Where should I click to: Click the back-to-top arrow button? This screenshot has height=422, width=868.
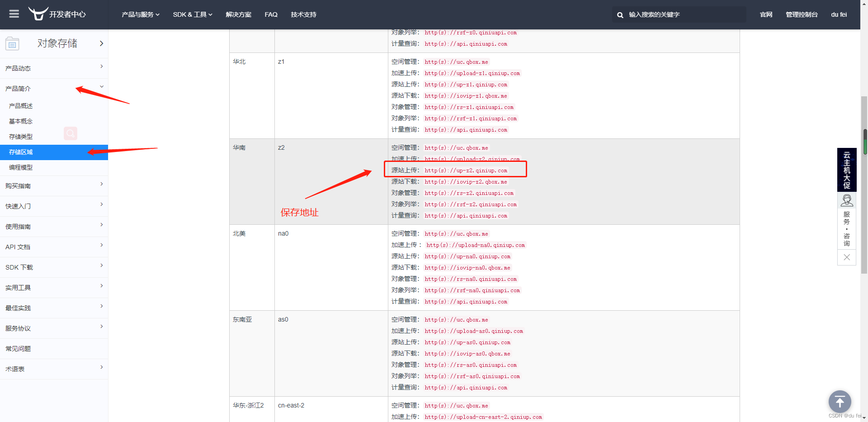coord(840,401)
